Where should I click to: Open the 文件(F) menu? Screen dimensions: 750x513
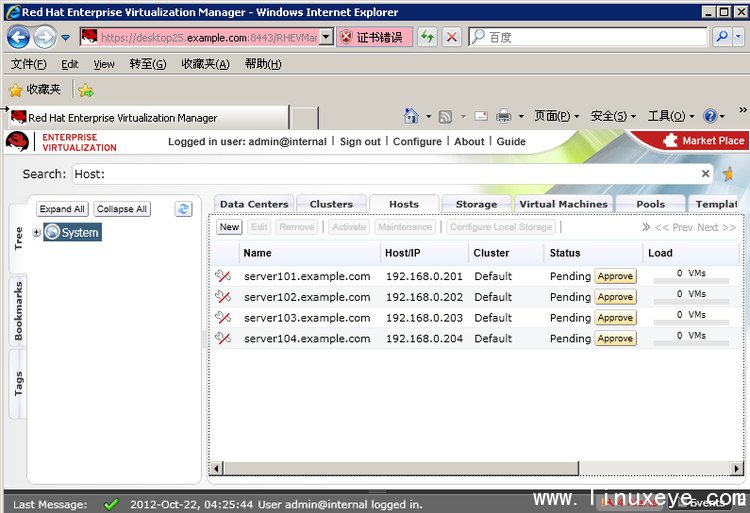click(29, 64)
